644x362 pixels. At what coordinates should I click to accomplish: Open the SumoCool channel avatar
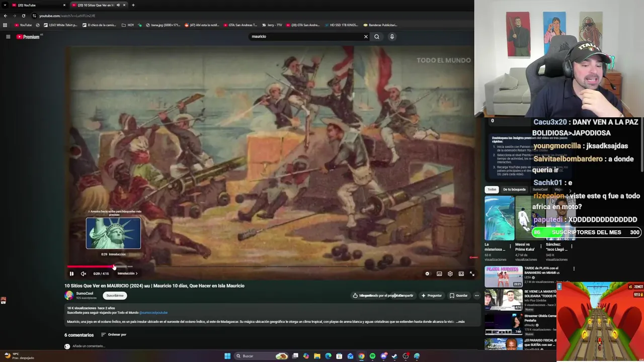click(69, 295)
